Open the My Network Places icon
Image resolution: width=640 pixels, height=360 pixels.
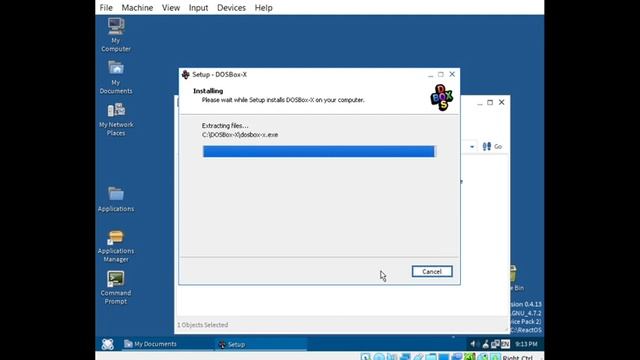116,119
